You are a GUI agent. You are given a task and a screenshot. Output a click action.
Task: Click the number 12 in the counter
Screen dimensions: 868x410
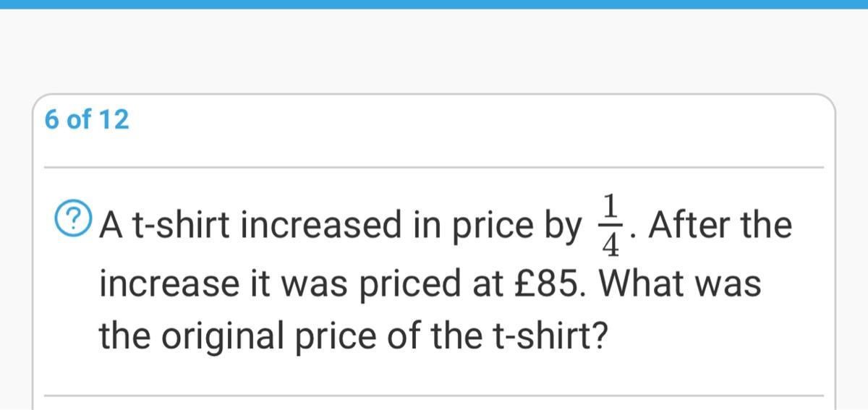pyautogui.click(x=114, y=119)
